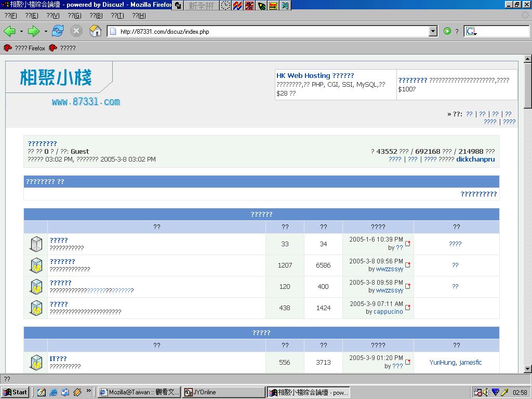Image resolution: width=532 pixels, height=399 pixels.
Task: Open the address bar URL history dropdown
Action: coord(433,31)
